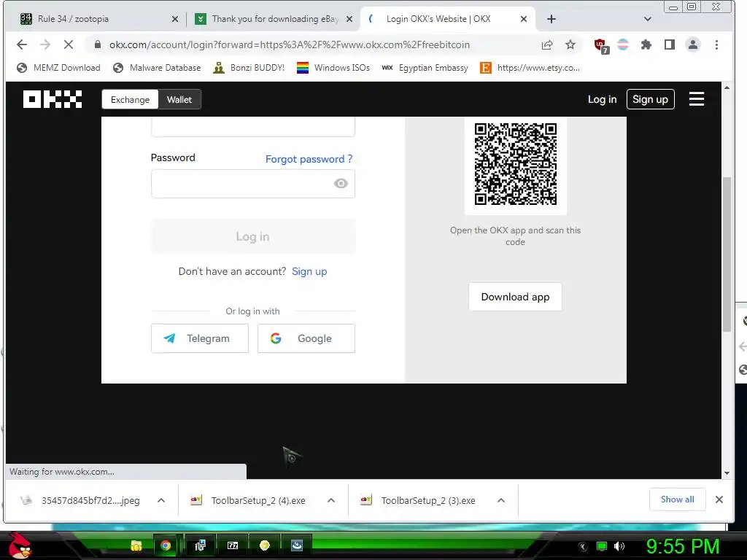
Task: Open the 7-Zip taskbar icon
Action: 233,545
